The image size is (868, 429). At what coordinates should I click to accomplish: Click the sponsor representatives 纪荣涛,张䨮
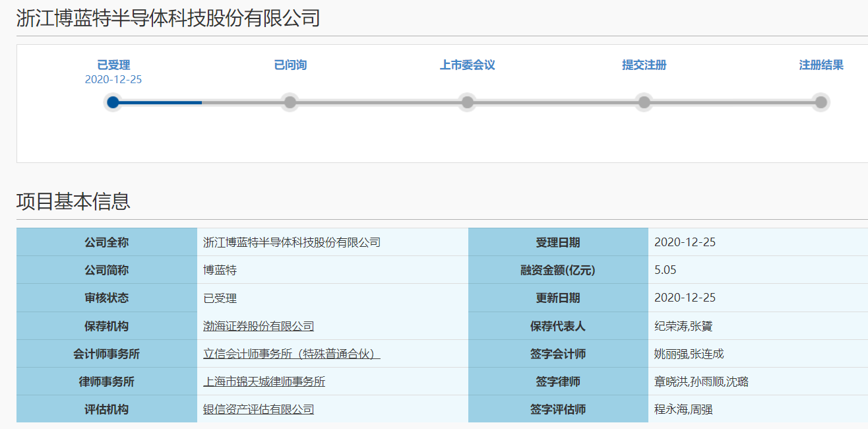pos(683,326)
